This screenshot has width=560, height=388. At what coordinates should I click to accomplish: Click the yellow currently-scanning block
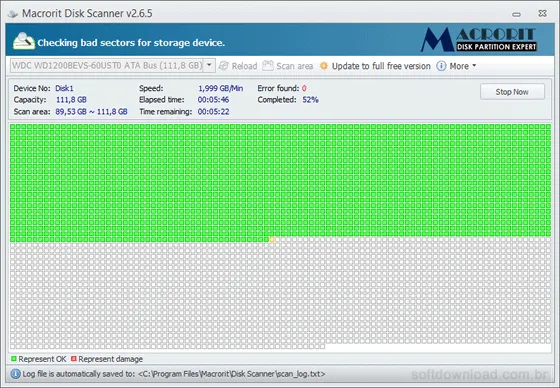coord(272,239)
